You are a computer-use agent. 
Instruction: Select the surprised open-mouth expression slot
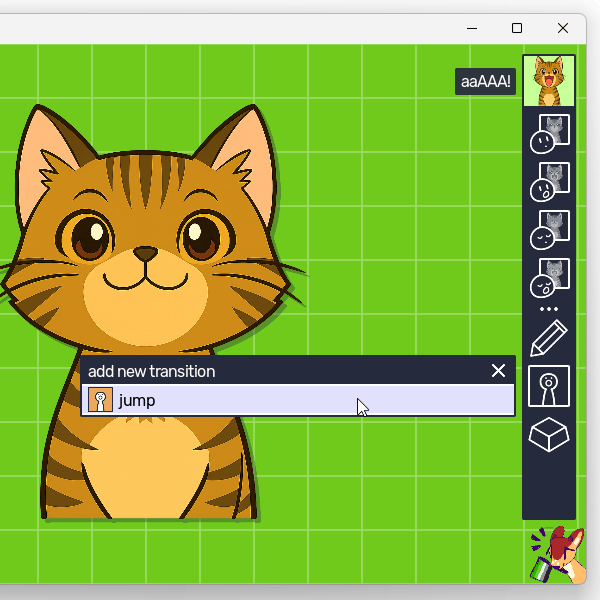548,181
